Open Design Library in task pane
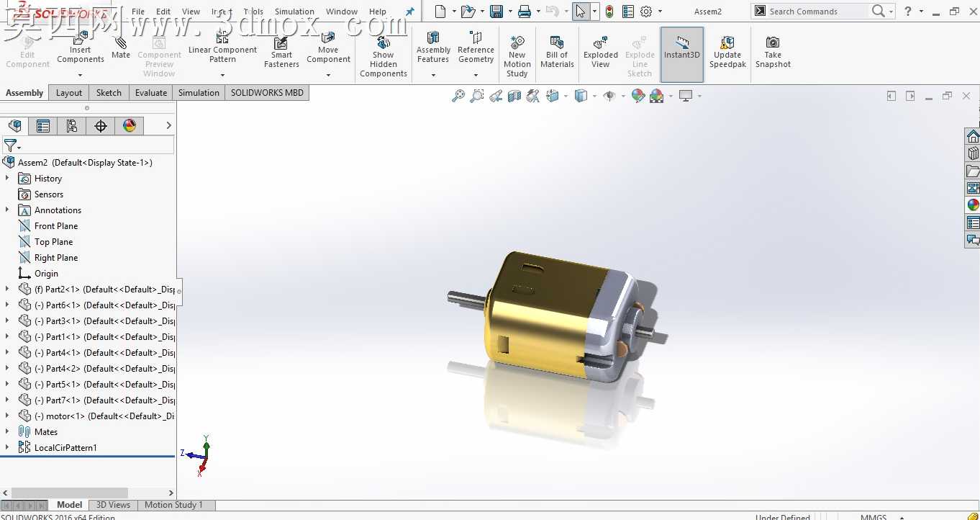Image resolution: width=980 pixels, height=520 pixels. tap(973, 153)
